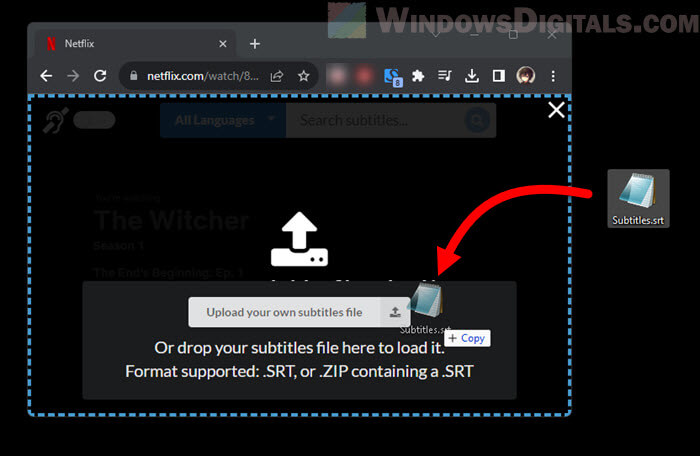Select the Netflix browser tab
700x456 pixels.
(x=135, y=44)
